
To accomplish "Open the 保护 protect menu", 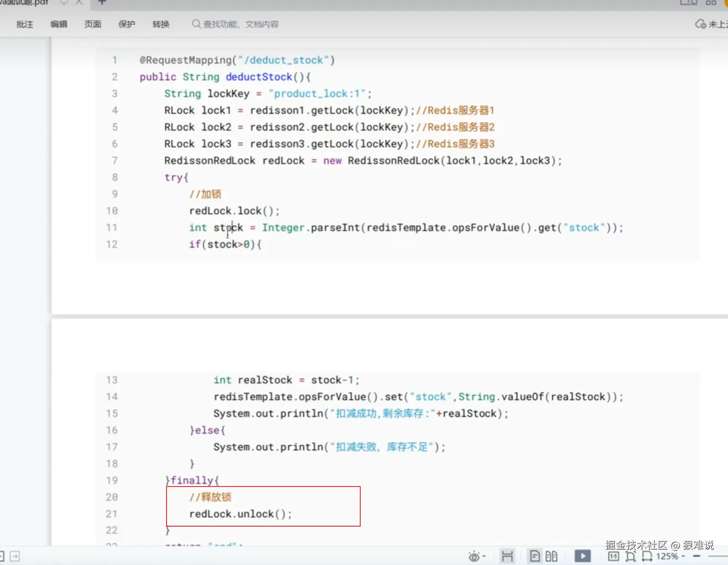I will [127, 24].
